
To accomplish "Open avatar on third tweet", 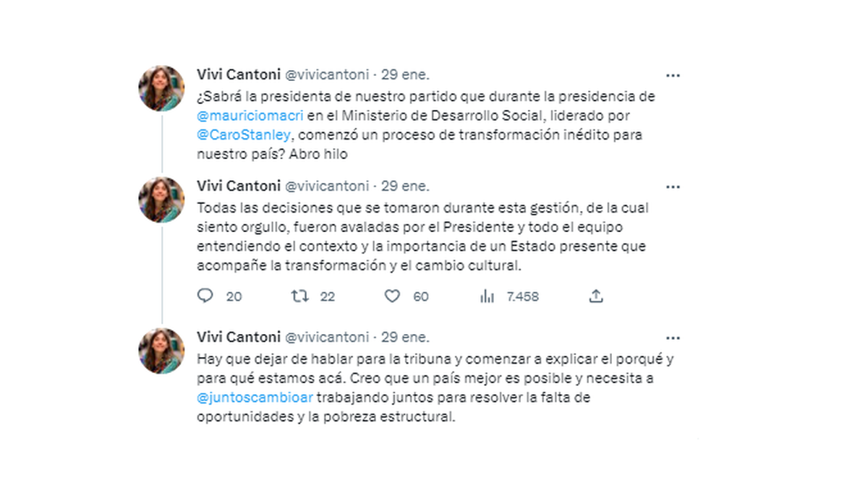I will click(x=161, y=351).
